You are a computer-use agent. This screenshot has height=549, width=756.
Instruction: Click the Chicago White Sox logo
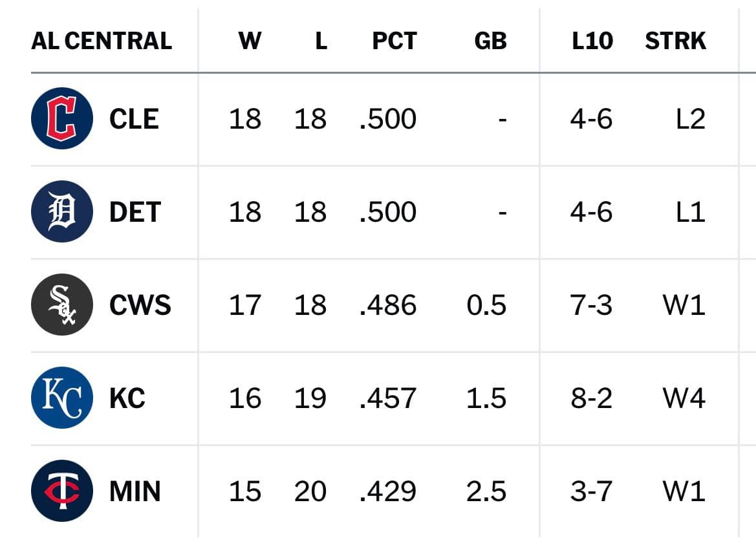pyautogui.click(x=62, y=305)
